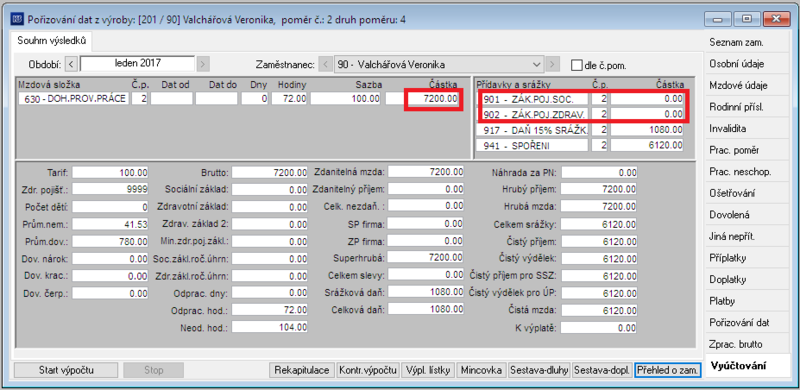The image size is (800, 390).
Task: Click the Náhrada za PN field
Action: point(599,173)
